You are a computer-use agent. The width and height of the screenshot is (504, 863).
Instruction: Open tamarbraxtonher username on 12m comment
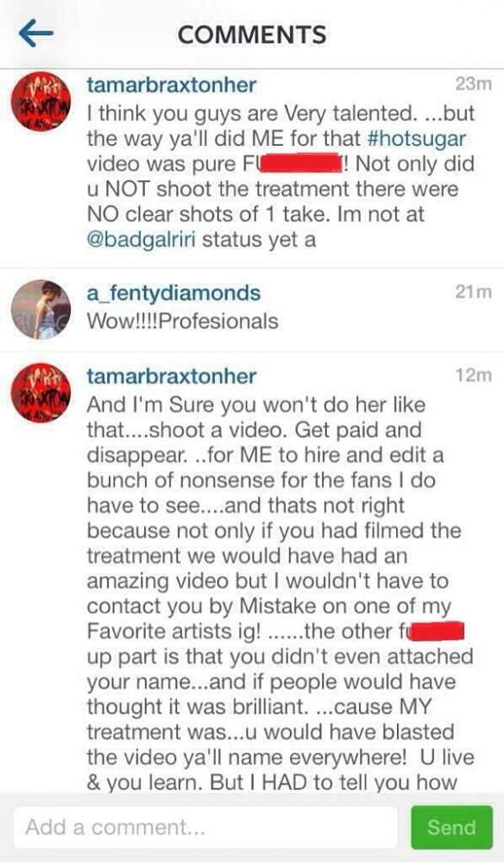(x=171, y=376)
